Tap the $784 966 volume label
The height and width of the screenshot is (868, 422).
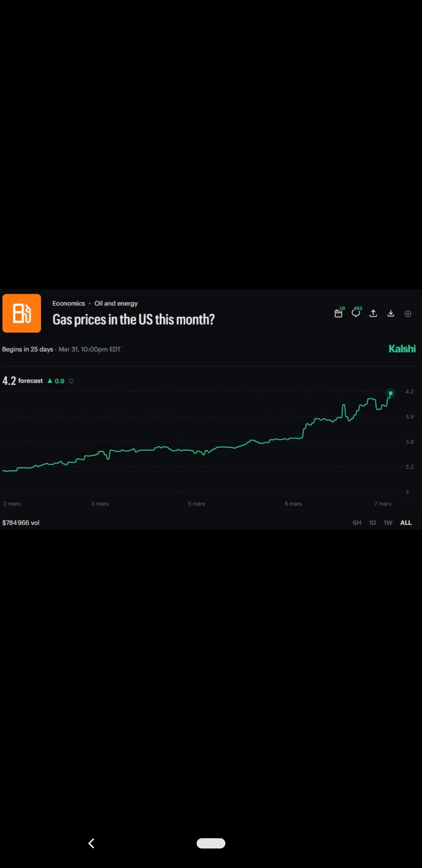pyautogui.click(x=21, y=523)
